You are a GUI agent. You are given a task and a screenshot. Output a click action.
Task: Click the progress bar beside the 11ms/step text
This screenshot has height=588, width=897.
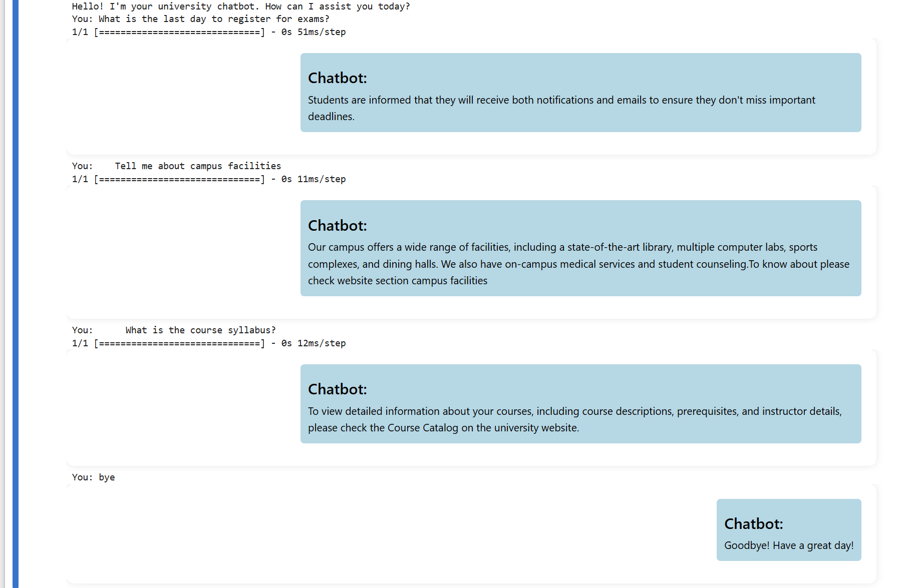point(179,179)
